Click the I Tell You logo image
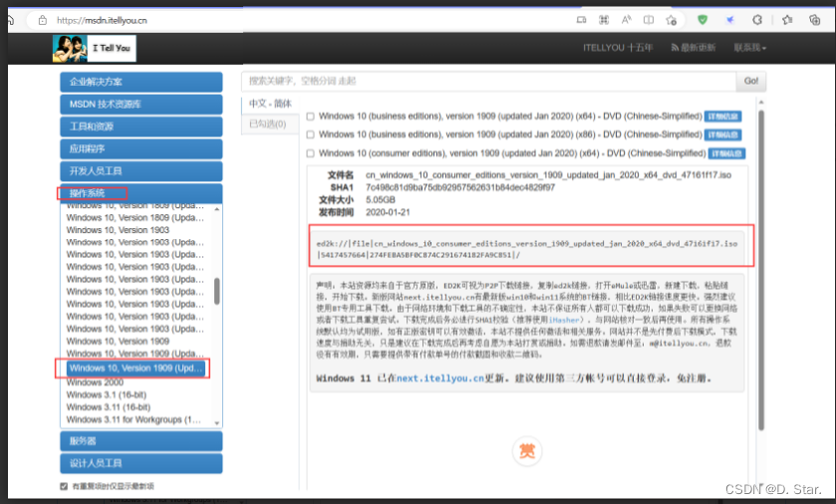 click(95, 49)
